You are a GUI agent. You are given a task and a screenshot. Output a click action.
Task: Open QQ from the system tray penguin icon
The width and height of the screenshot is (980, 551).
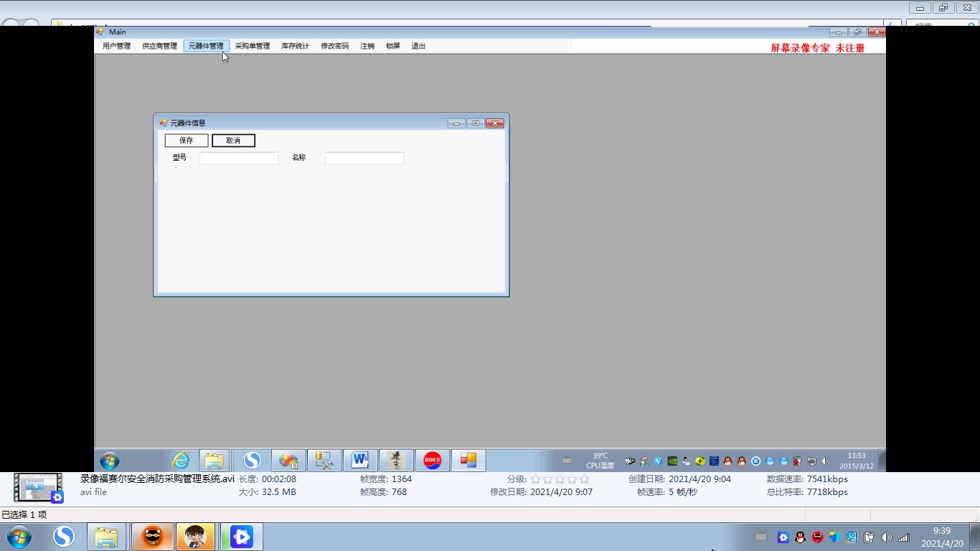click(x=727, y=461)
